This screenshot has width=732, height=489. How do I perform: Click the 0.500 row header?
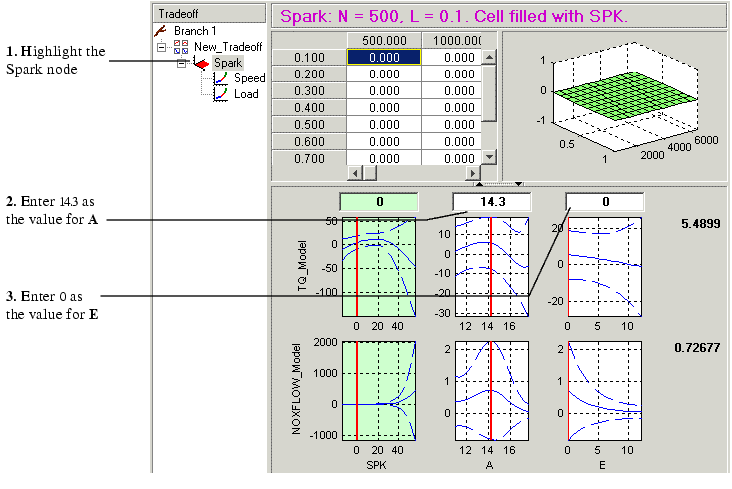(x=309, y=125)
